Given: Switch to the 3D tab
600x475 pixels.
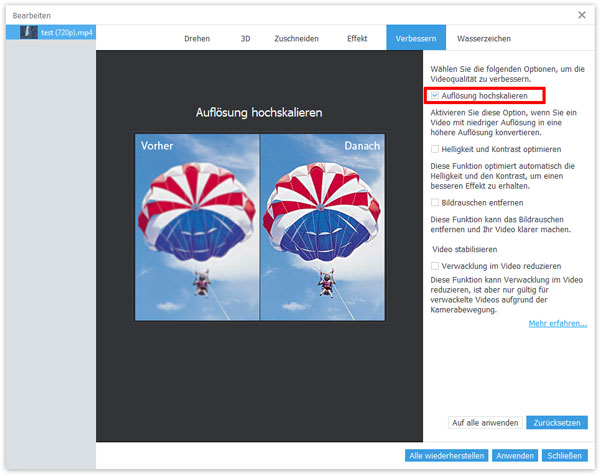Looking at the screenshot, I should coord(245,38).
